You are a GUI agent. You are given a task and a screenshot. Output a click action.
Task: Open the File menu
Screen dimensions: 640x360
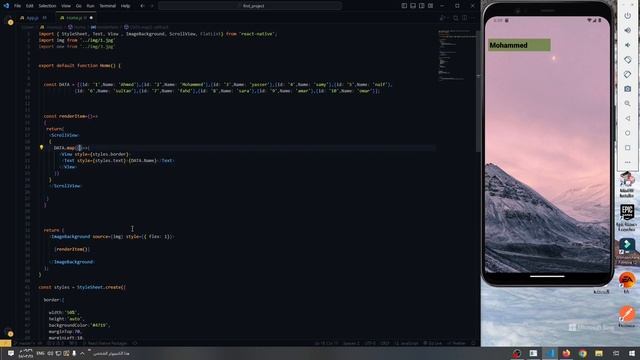point(17,6)
